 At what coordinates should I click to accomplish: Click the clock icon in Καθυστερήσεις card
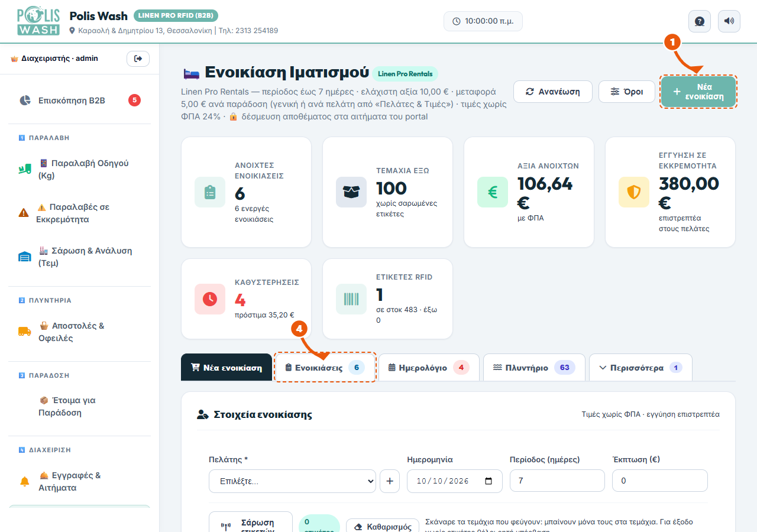pyautogui.click(x=209, y=299)
